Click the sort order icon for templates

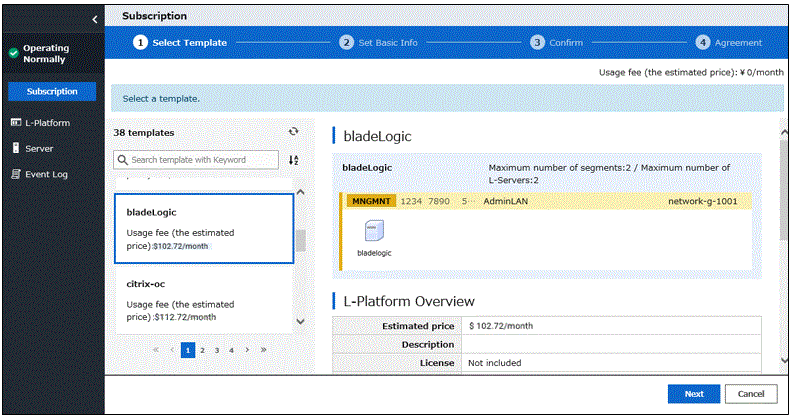(294, 160)
